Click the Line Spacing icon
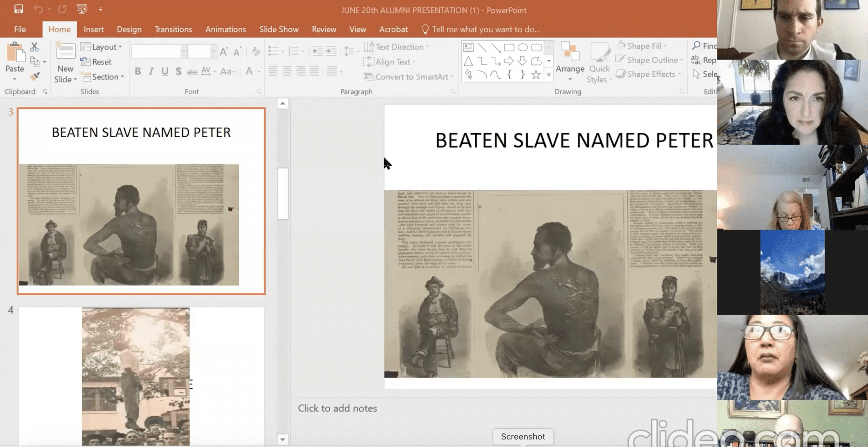The image size is (868, 447). click(349, 51)
